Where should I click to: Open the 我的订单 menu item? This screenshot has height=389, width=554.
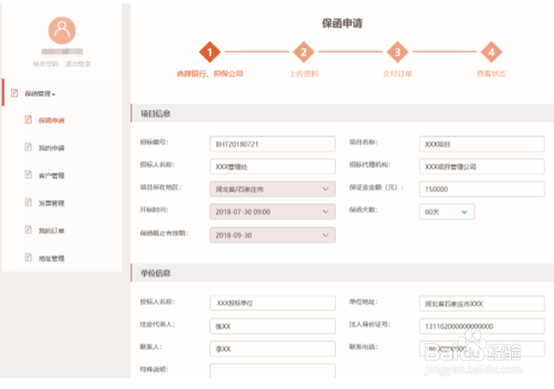coord(52,231)
